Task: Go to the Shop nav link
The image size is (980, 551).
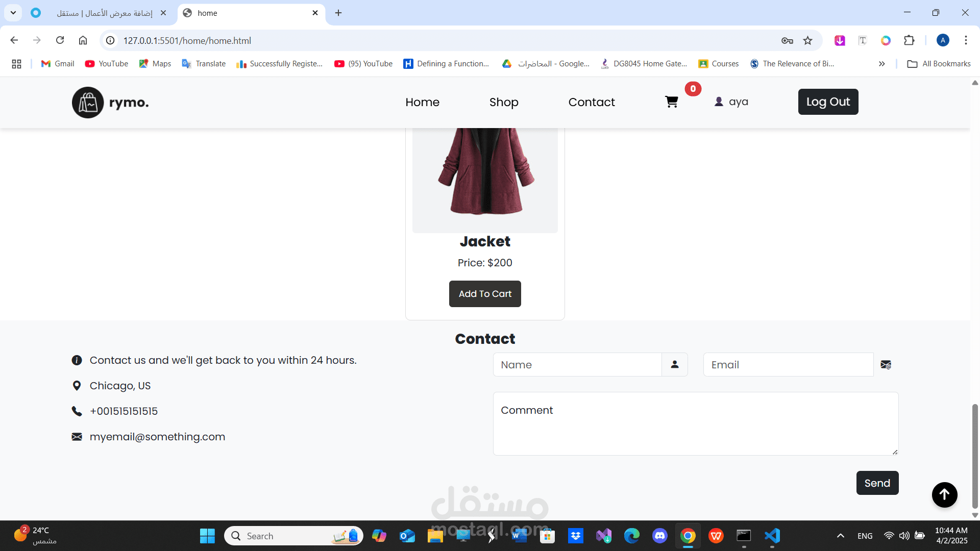Action: [x=503, y=102]
